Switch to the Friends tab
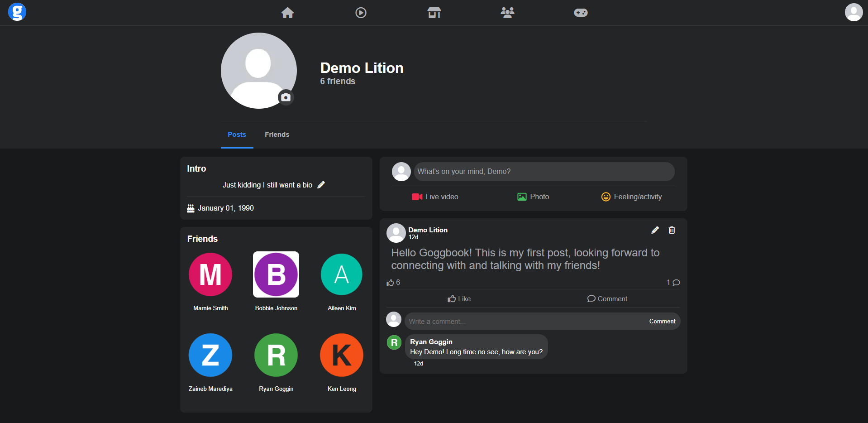Viewport: 868px width, 423px height. coord(277,135)
